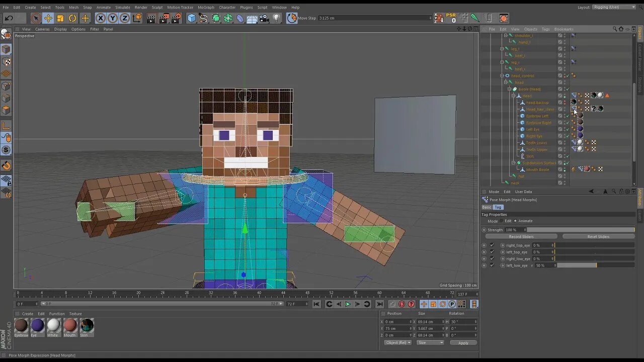Activate the Rotate tool
The height and width of the screenshot is (362, 644).
click(72, 18)
